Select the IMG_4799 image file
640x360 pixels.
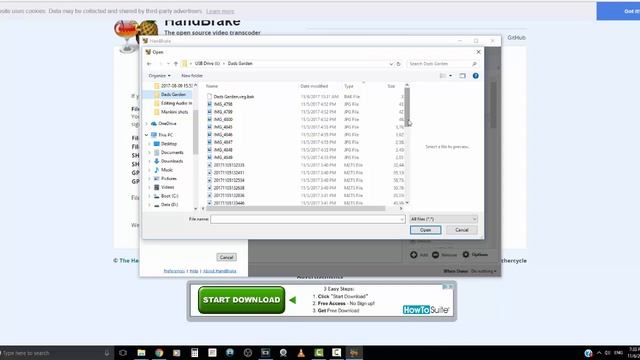click(223, 112)
